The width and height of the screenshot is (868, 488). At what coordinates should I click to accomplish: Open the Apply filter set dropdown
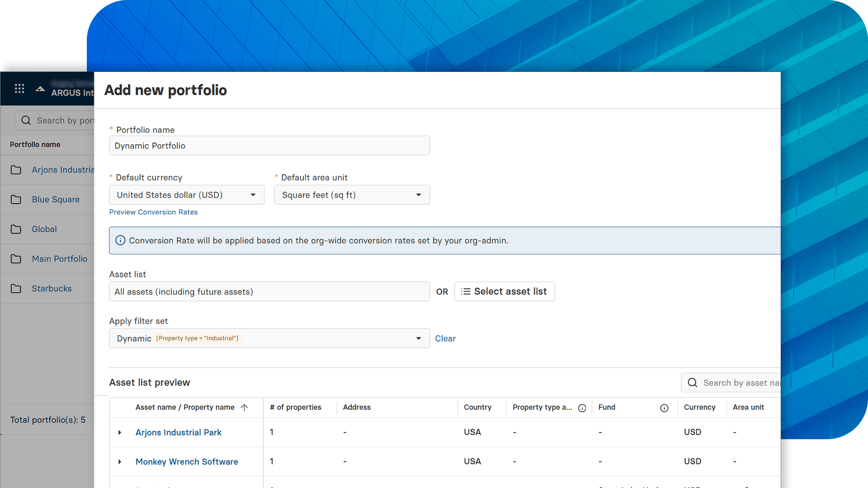coord(419,338)
